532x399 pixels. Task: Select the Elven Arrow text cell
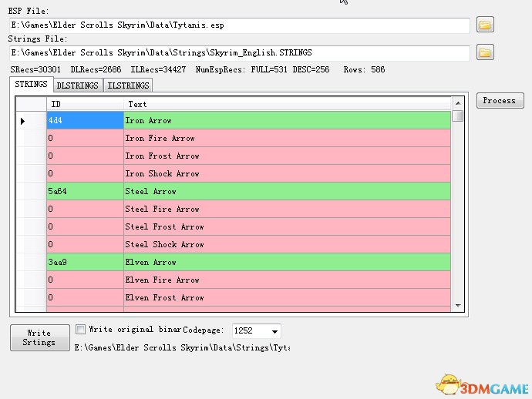point(288,262)
